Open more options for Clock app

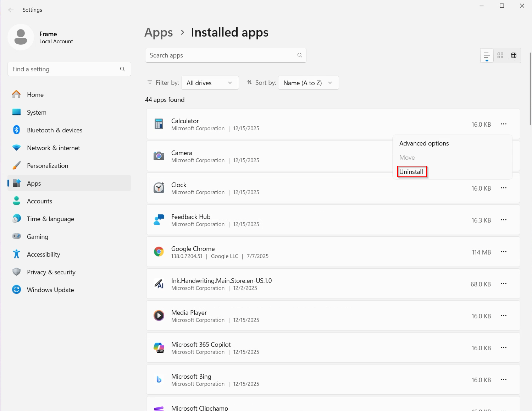pyautogui.click(x=503, y=188)
